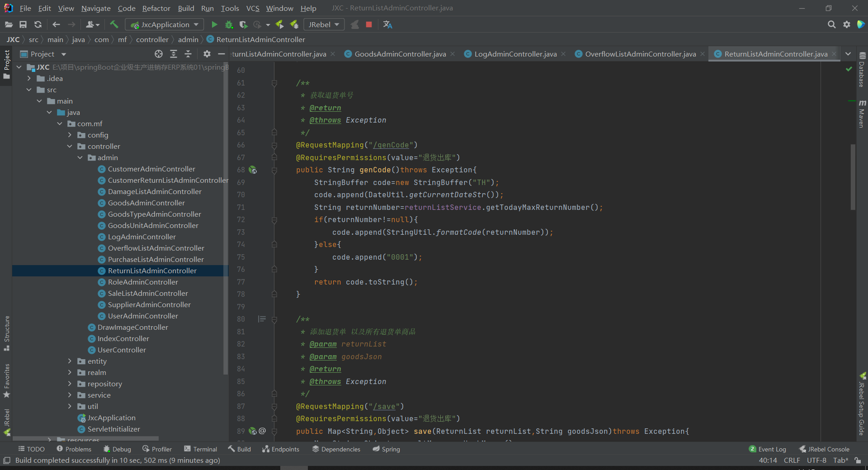The height and width of the screenshot is (470, 868).
Task: Switch to LogAdminController.java tab
Action: 515,54
